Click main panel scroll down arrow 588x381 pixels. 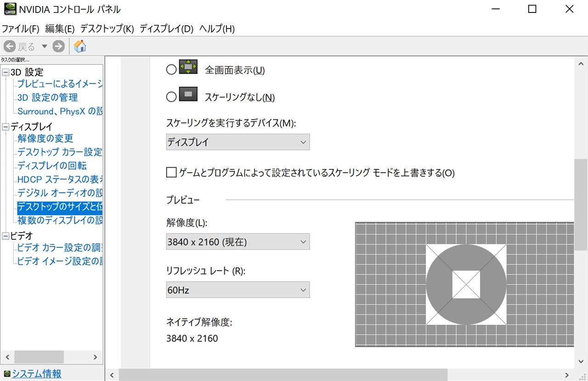(x=581, y=362)
